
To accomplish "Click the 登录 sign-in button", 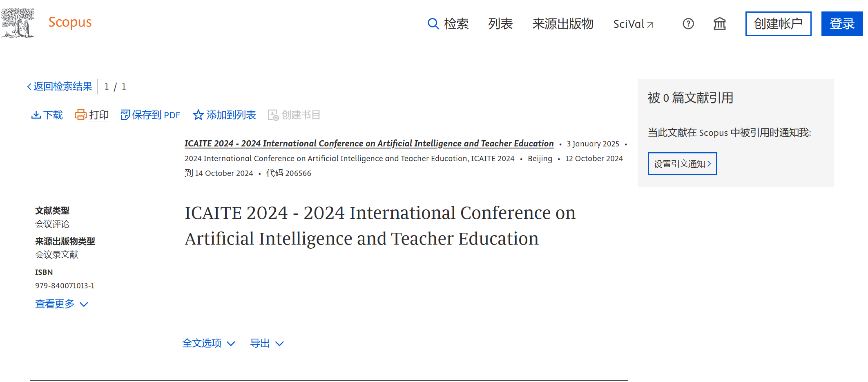I will pyautogui.click(x=842, y=24).
